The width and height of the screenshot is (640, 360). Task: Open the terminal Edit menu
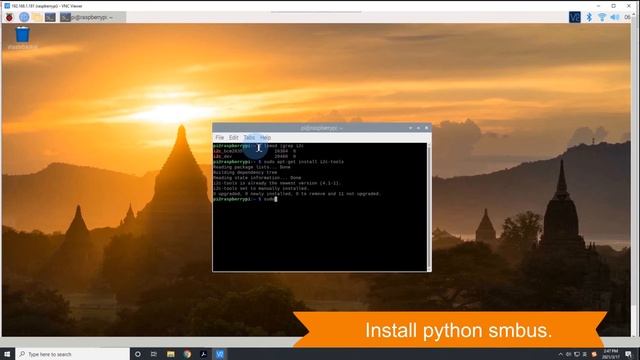click(x=233, y=138)
